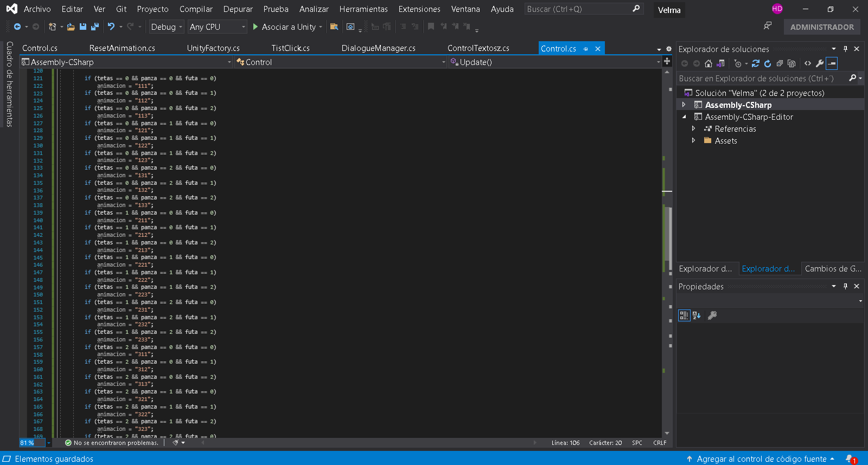Click the sync with active document icon

tap(756, 63)
